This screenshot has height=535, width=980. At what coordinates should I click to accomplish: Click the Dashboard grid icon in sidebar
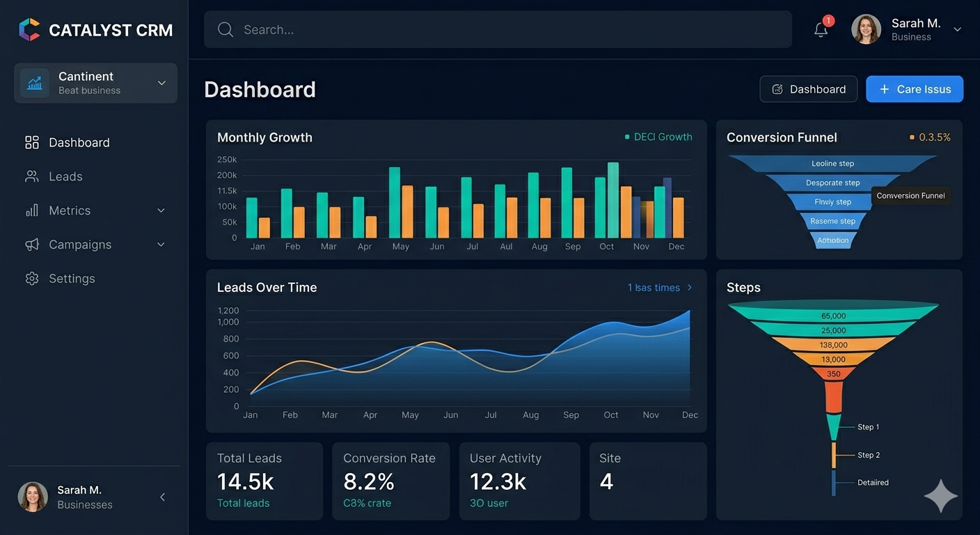(x=32, y=143)
